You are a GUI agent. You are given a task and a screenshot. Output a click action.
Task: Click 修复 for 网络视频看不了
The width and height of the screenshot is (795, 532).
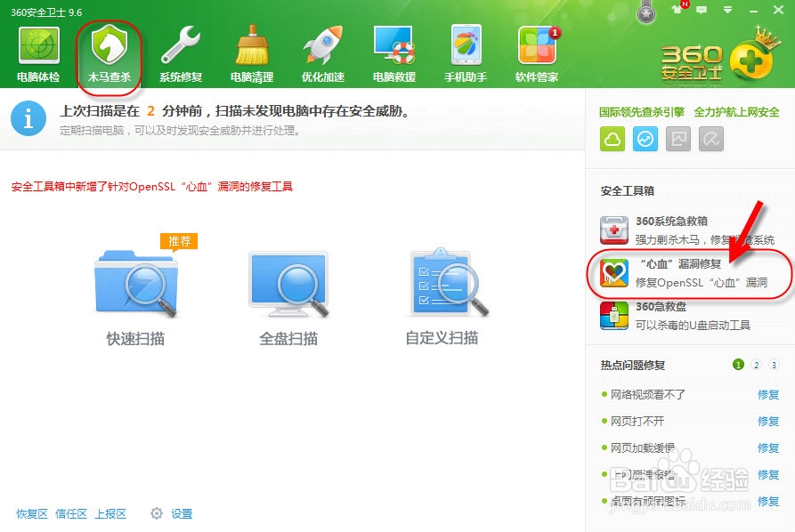[768, 394]
